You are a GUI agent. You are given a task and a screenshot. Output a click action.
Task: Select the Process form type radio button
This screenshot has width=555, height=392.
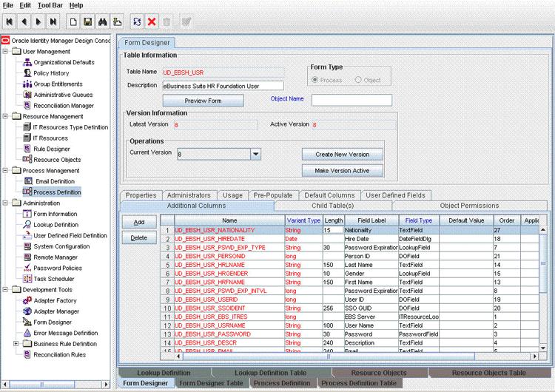315,80
